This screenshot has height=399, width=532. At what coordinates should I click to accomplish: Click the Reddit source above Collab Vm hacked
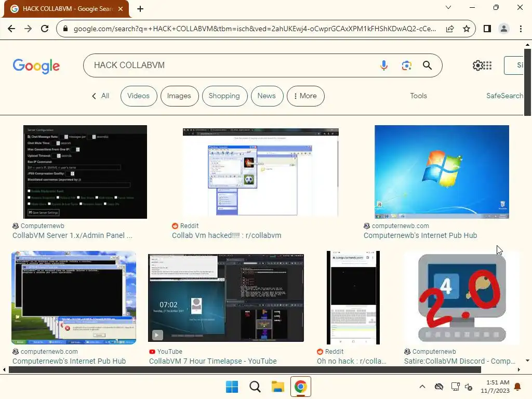point(189,226)
